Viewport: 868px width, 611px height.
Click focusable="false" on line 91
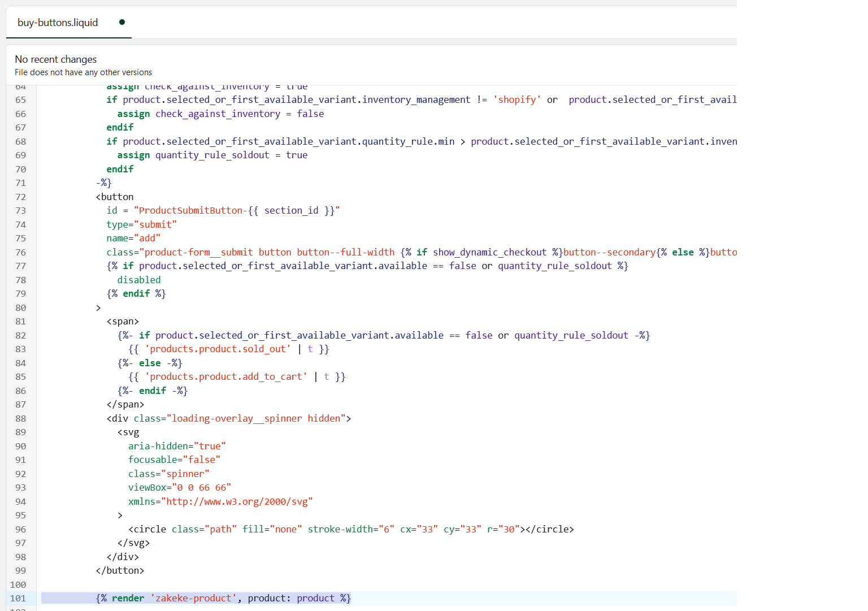[x=174, y=460]
